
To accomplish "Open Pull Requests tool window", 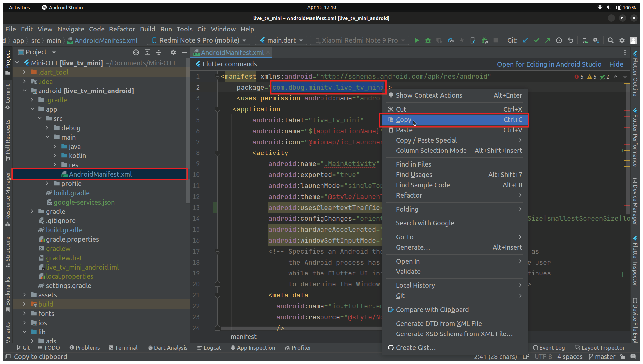I will (8, 140).
